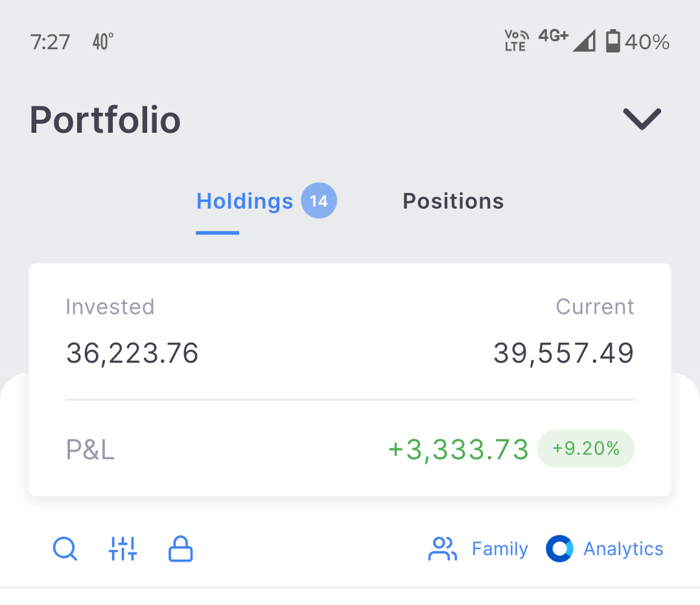
Task: Tap the signal strength icon
Action: pos(585,41)
